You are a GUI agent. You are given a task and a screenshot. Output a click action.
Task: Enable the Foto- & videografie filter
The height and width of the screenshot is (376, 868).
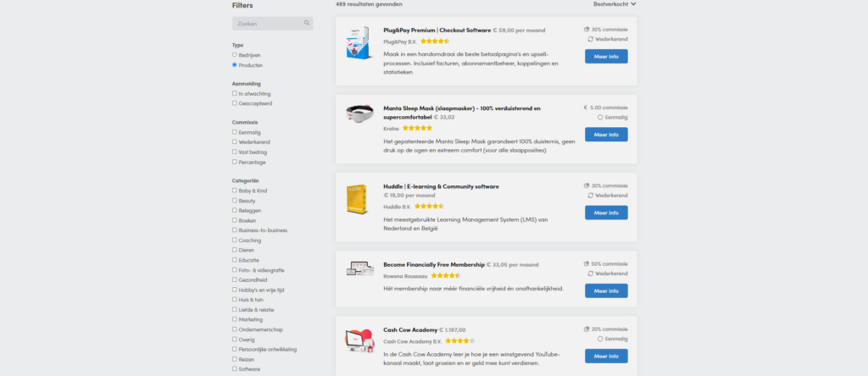(235, 270)
